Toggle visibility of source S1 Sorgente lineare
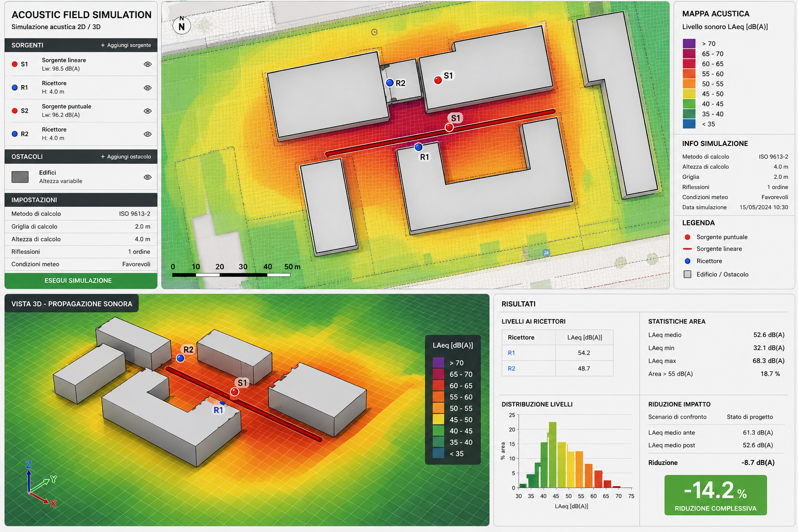This screenshot has width=798, height=532. (x=148, y=64)
